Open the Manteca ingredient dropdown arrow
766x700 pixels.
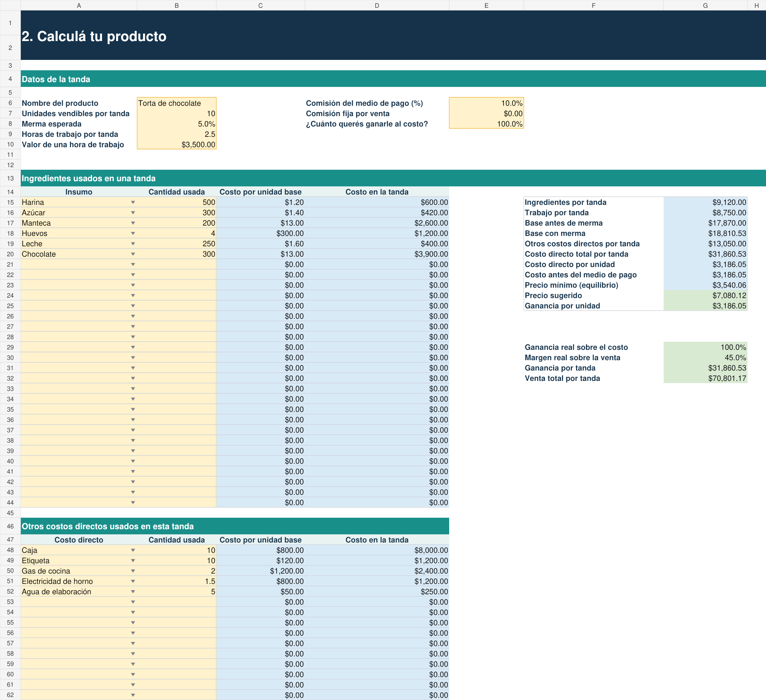coord(133,223)
